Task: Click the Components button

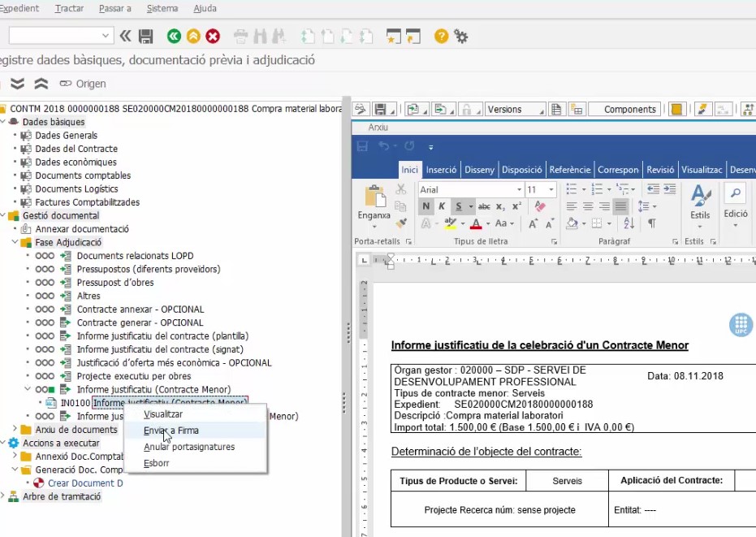Action: [630, 109]
